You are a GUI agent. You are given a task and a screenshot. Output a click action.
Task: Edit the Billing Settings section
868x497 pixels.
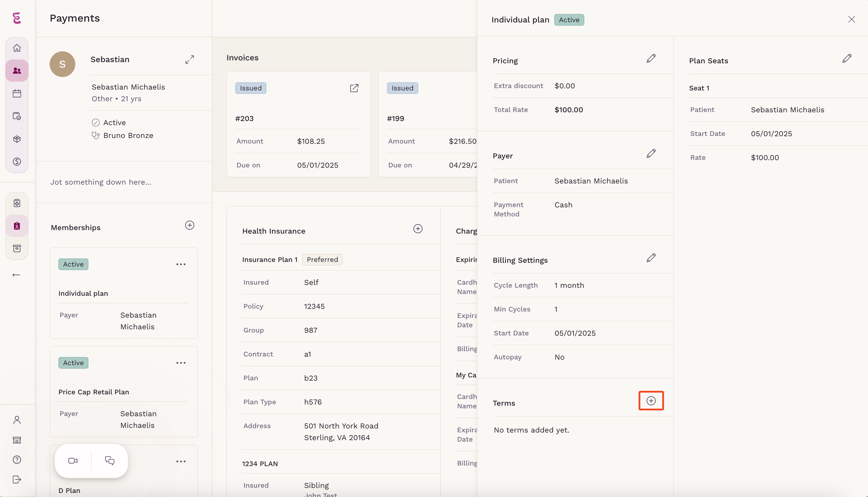pos(651,258)
